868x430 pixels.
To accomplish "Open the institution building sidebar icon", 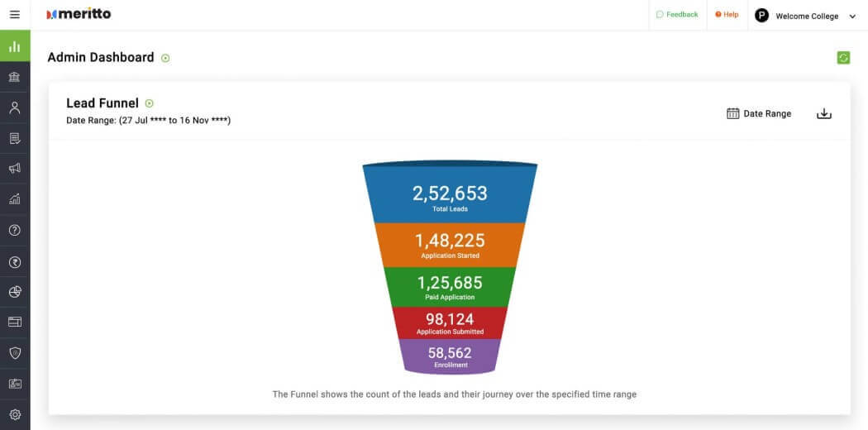I will (15, 77).
